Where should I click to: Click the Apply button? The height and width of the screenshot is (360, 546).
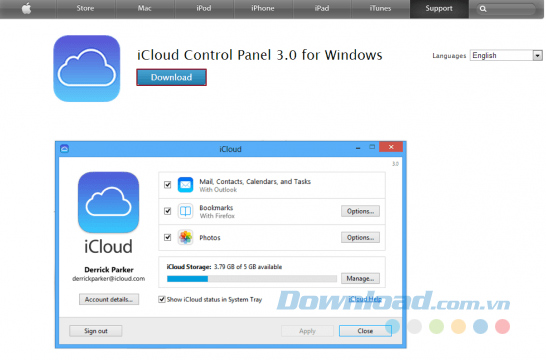pos(307,331)
